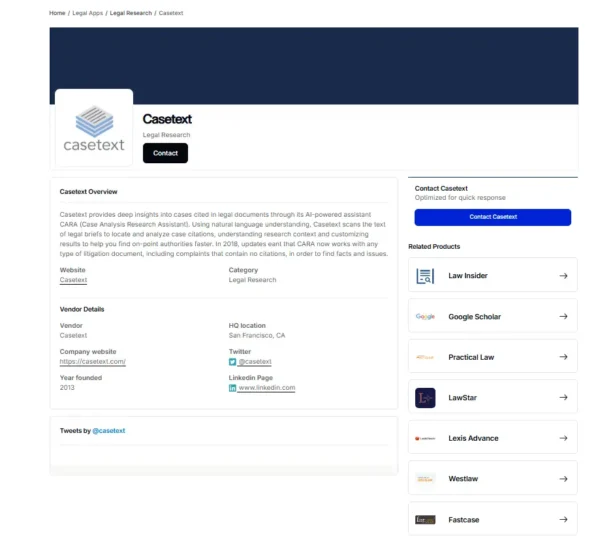600x540 pixels.
Task: Open the Casetext website link
Action: point(73,280)
